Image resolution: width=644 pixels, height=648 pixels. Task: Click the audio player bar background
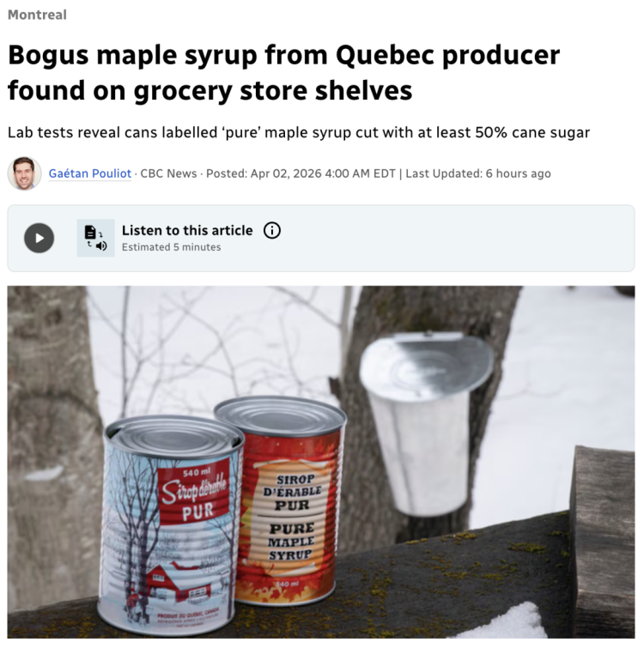pos(455,238)
